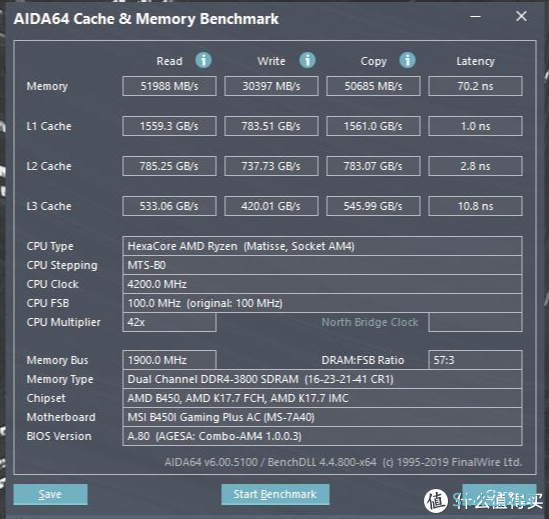
Task: Select L1 Cache Copy 1561.0 GB/s
Action: click(x=373, y=126)
